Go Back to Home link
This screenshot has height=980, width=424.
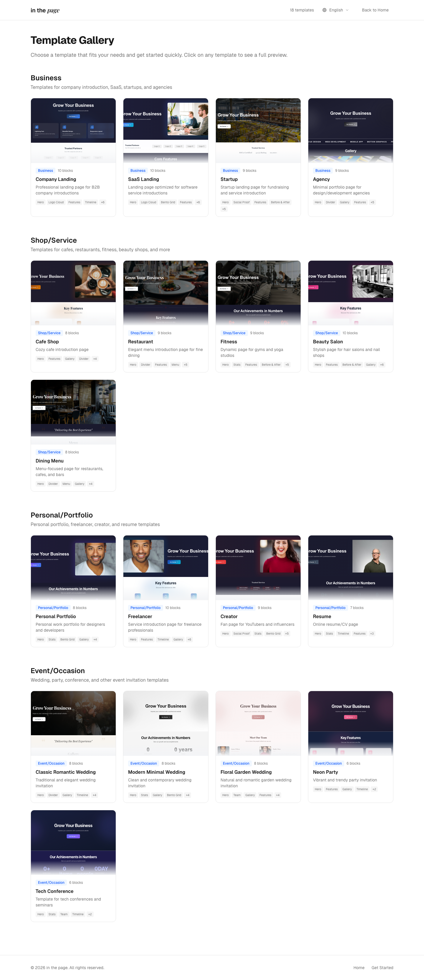pyautogui.click(x=375, y=10)
